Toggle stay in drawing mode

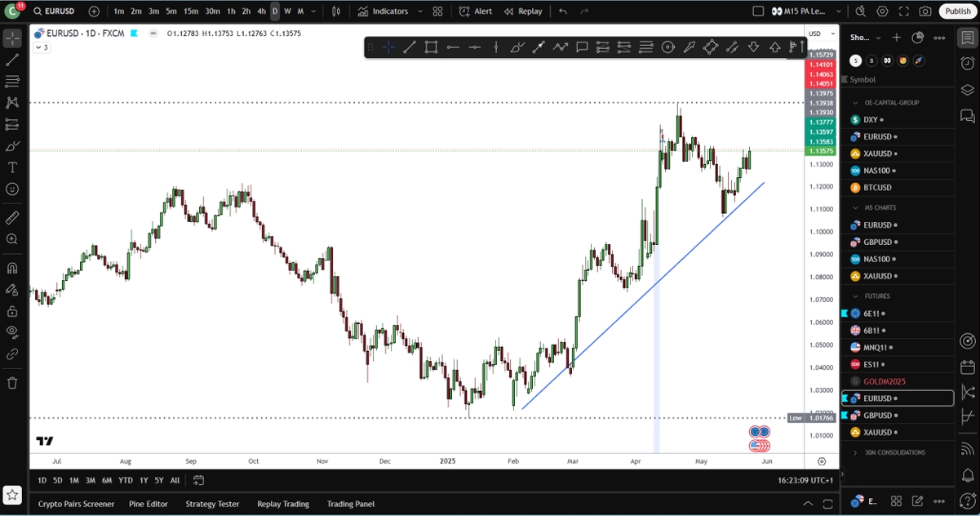(x=12, y=290)
